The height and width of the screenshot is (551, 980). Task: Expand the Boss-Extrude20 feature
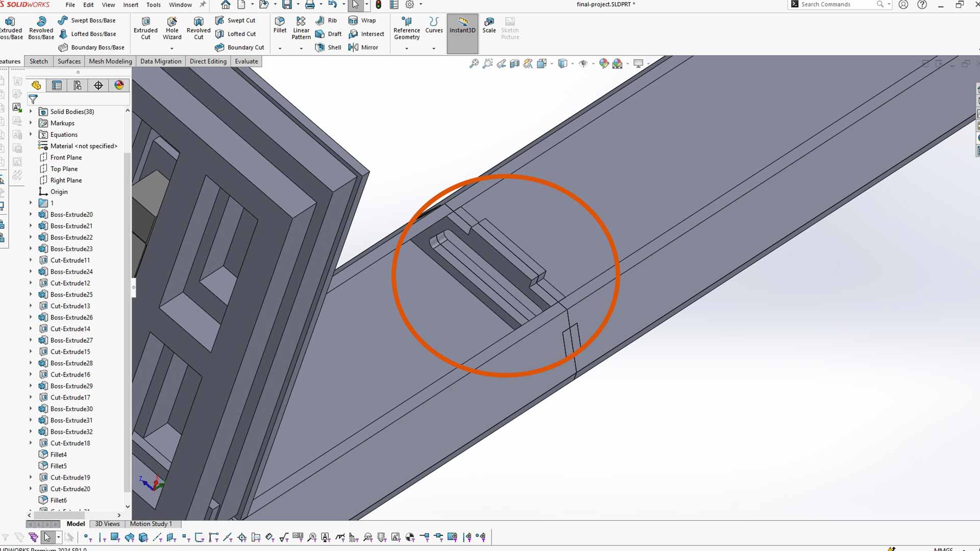click(31, 214)
